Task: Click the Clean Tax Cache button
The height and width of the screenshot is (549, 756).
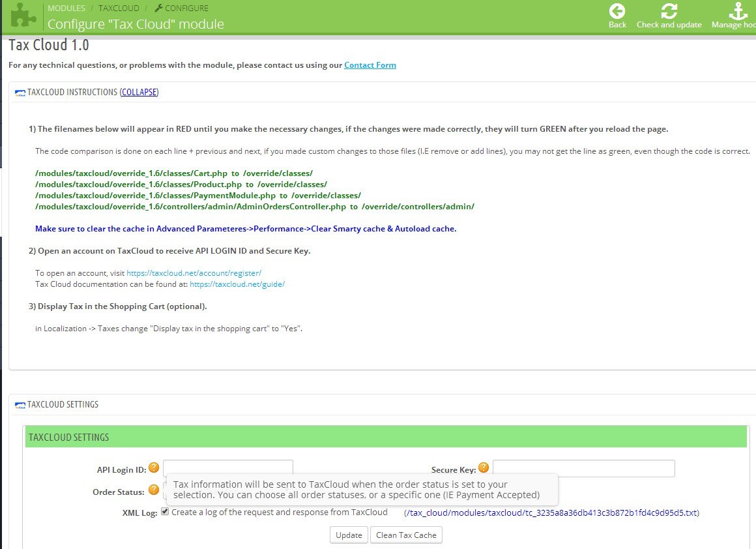Action: click(x=406, y=535)
